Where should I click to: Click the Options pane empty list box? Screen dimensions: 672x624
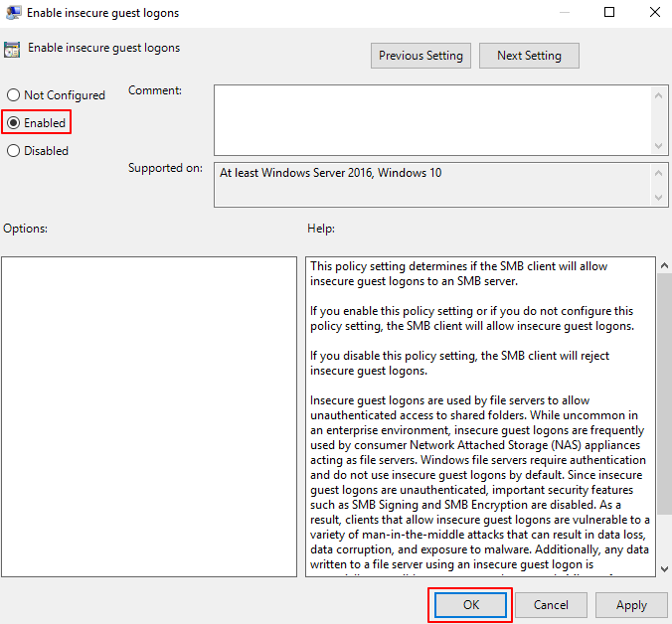click(x=149, y=416)
